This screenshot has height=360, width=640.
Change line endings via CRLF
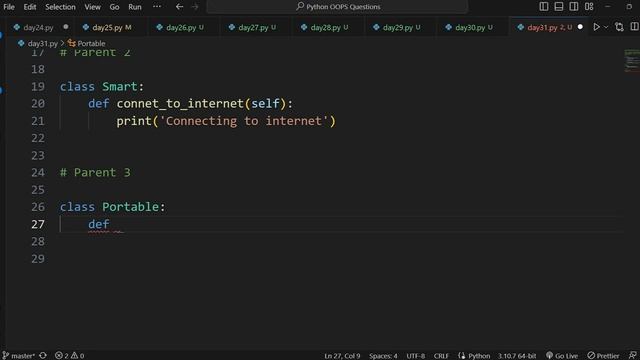coord(441,356)
